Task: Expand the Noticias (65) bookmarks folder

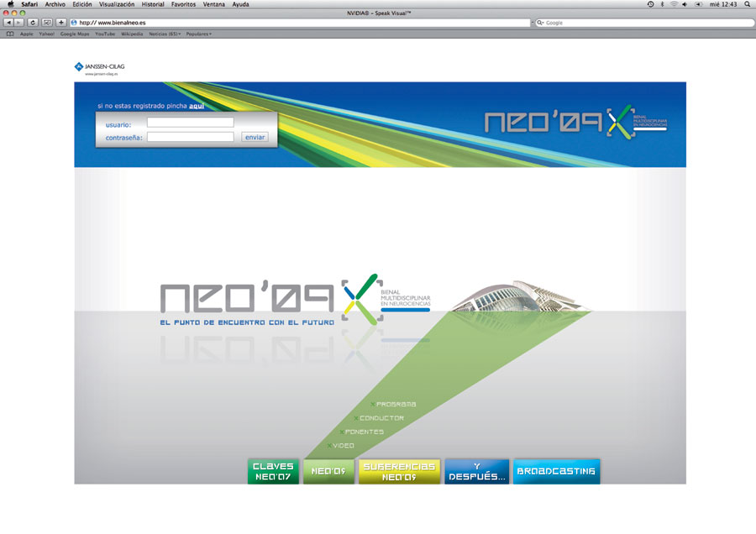Action: coord(165,34)
